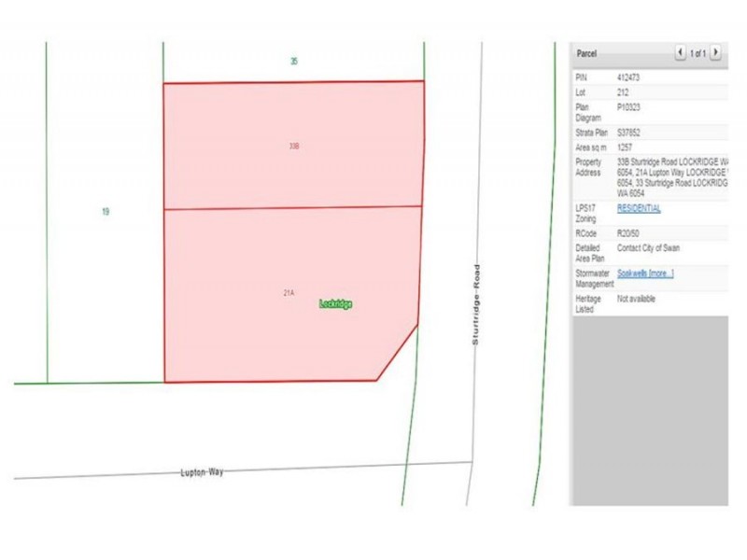
Task: Click the Lupton Way road label
Action: (x=202, y=472)
